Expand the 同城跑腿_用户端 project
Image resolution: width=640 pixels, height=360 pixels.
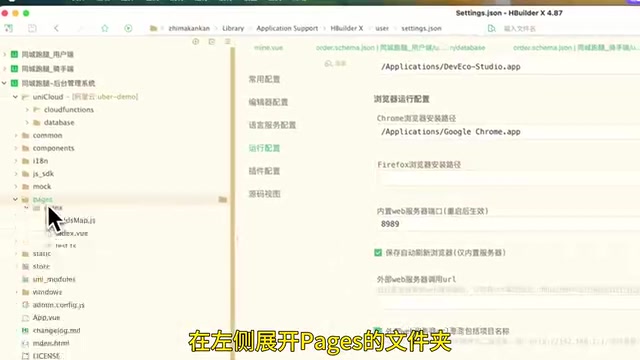(4, 54)
